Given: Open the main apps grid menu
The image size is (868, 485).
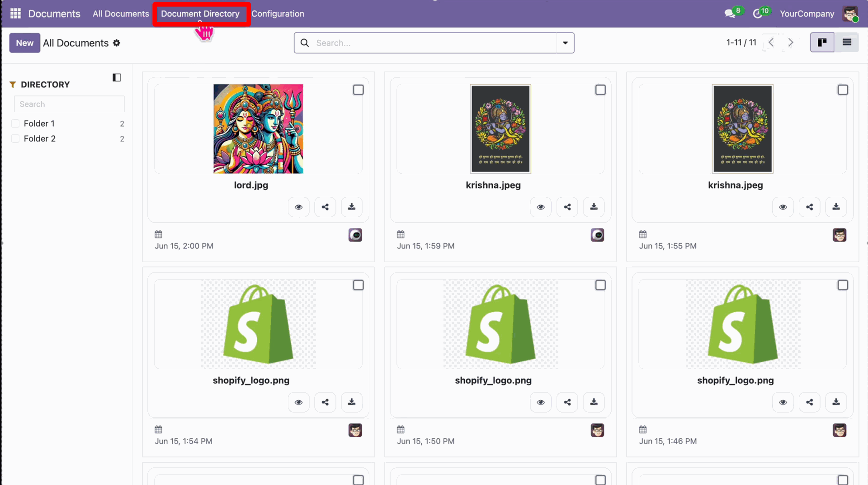Looking at the screenshot, I should click(x=15, y=14).
